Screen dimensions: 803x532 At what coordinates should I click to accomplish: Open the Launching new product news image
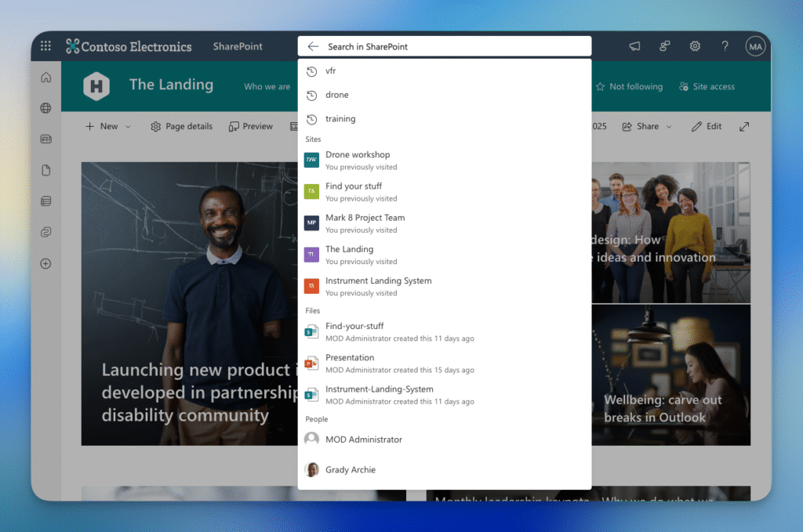(x=190, y=304)
